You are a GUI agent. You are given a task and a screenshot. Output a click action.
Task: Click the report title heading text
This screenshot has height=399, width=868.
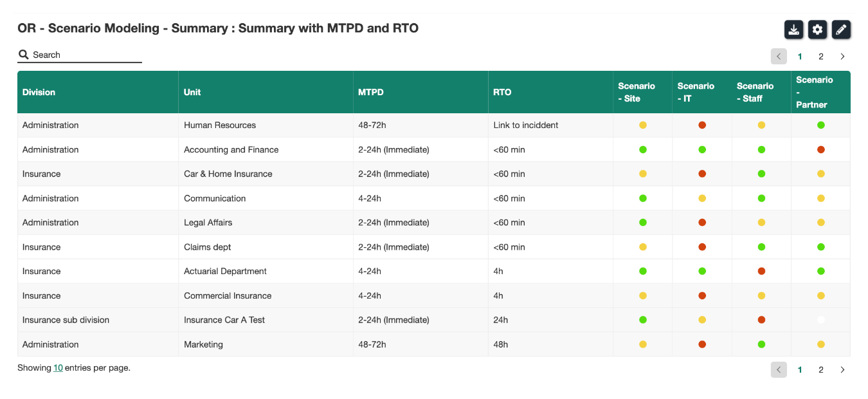pyautogui.click(x=218, y=28)
